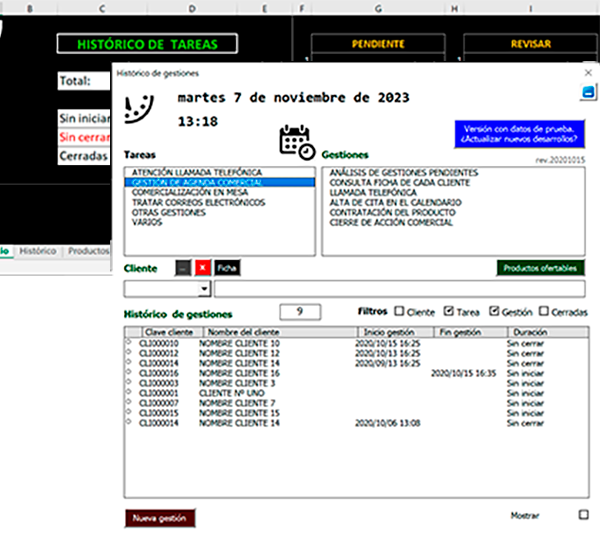Click the Nueva gestión button
The height and width of the screenshot is (536, 600).
click(160, 517)
